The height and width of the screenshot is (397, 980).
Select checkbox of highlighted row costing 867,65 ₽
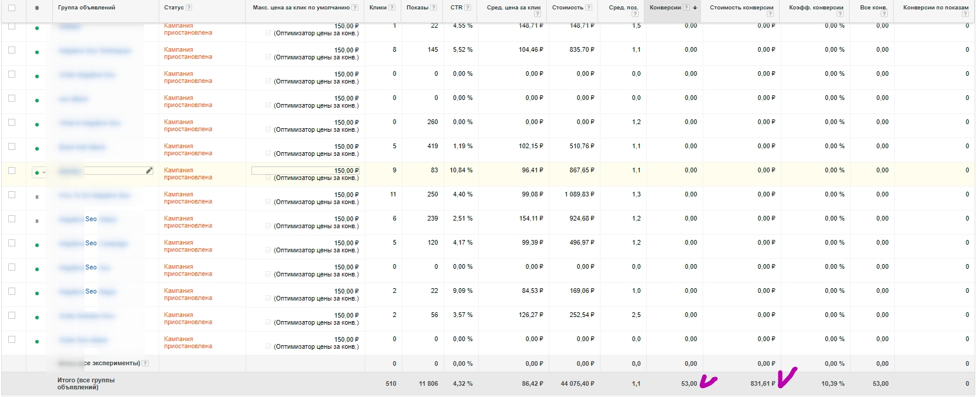[12, 171]
